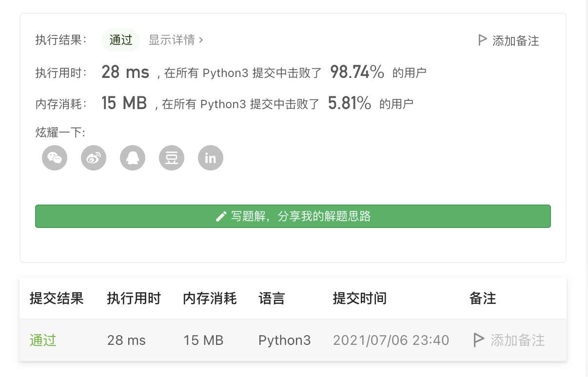The height and width of the screenshot is (377, 588).
Task: Click top-right 添加备注 text link
Action: point(515,41)
